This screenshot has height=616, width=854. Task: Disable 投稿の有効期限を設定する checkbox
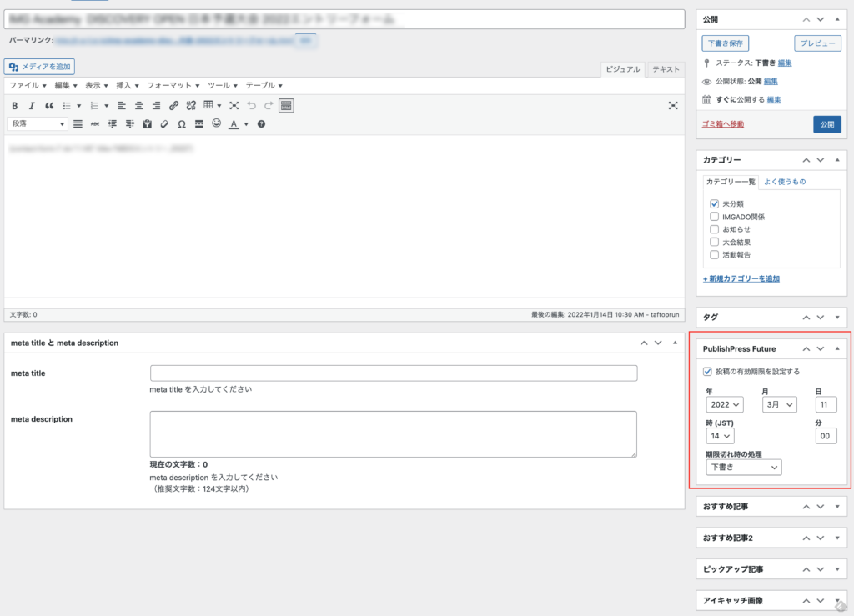[x=707, y=372]
